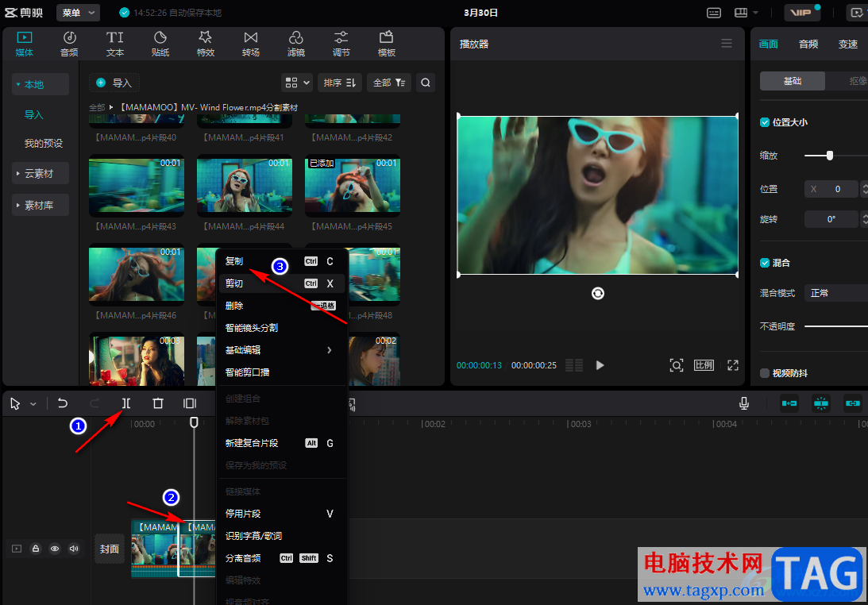Open the 基础编辑 submenu
Image resolution: width=868 pixels, height=605 pixels.
tap(283, 350)
